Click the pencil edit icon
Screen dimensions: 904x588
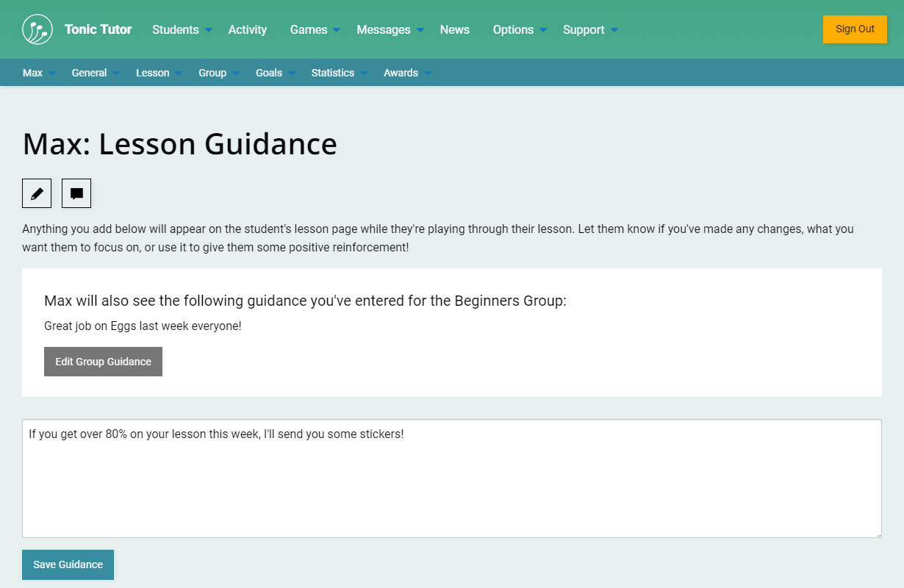pos(37,193)
